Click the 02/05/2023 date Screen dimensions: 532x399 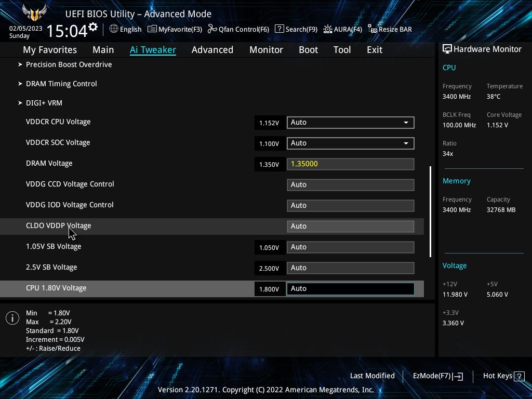(26, 29)
